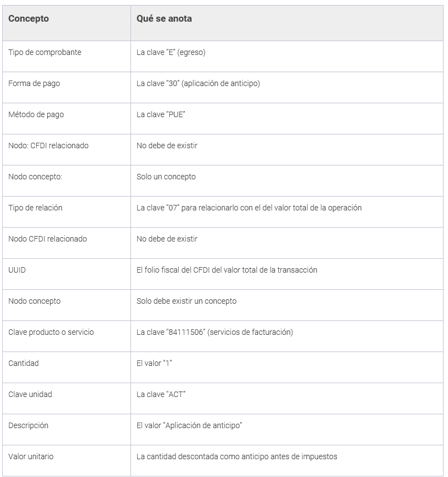
Task: Click the "Concepto" column header
Action: (x=29, y=19)
